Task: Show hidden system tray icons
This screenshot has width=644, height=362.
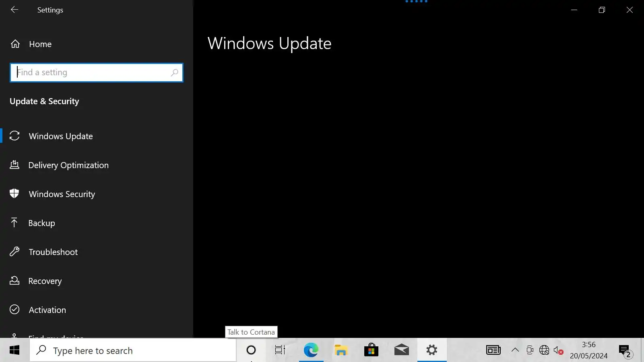Action: (x=515, y=350)
